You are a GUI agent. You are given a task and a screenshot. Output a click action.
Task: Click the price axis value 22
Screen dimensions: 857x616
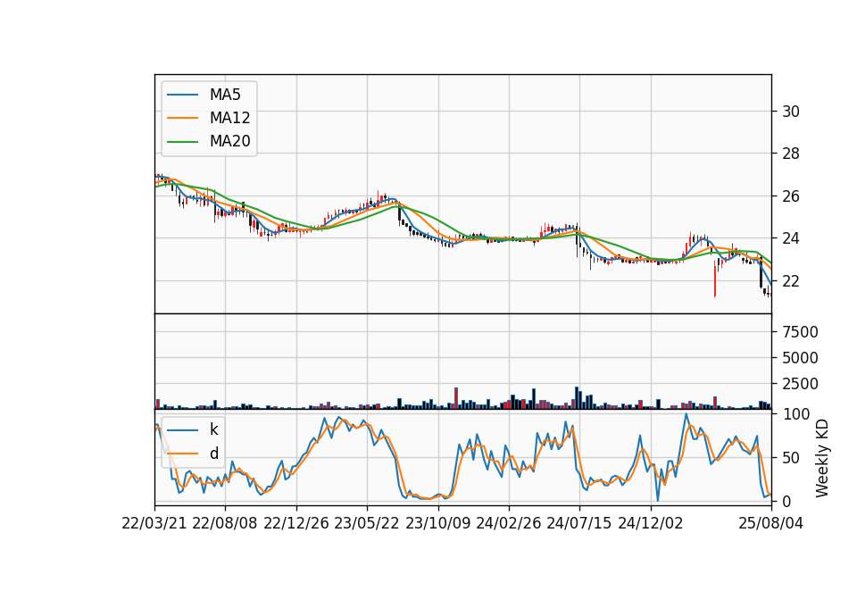pos(791,281)
